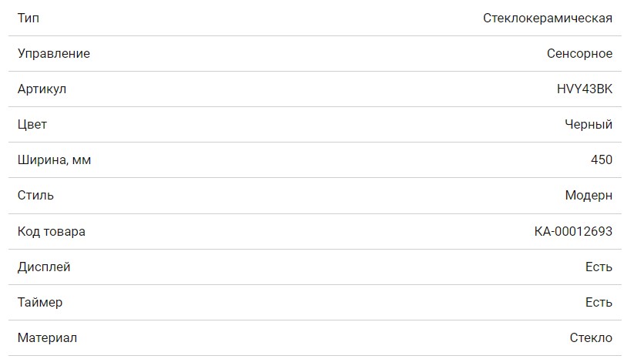Click the "Управление" row label
Image resolution: width=644 pixels, height=359 pixels.
click(53, 53)
